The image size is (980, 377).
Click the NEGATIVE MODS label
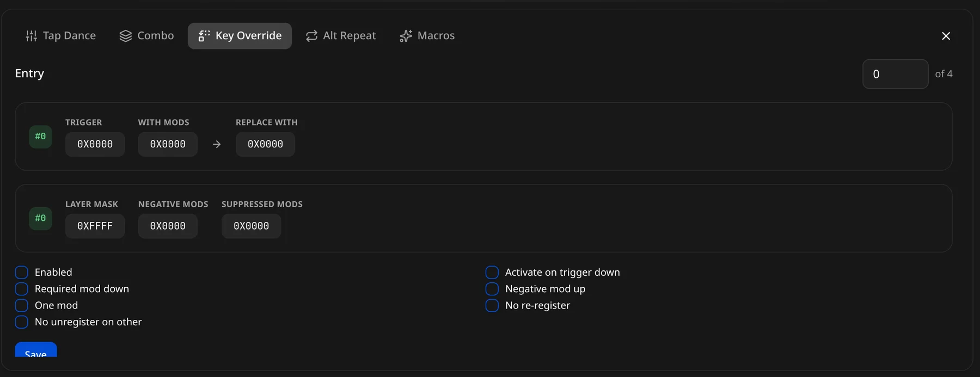(173, 204)
